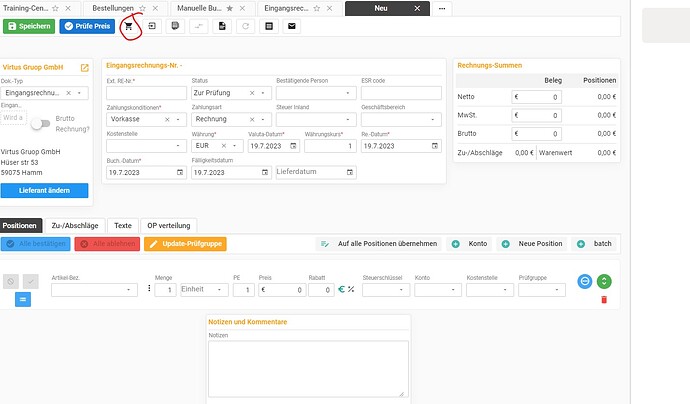This screenshot has width=690, height=404.
Task: Toggle the Brutto Rechnung switch
Action: pos(40,124)
